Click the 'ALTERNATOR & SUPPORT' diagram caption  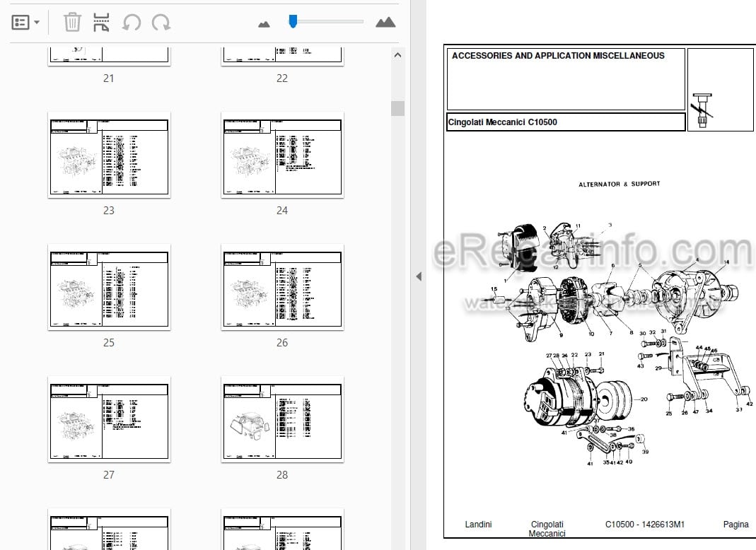coord(619,184)
